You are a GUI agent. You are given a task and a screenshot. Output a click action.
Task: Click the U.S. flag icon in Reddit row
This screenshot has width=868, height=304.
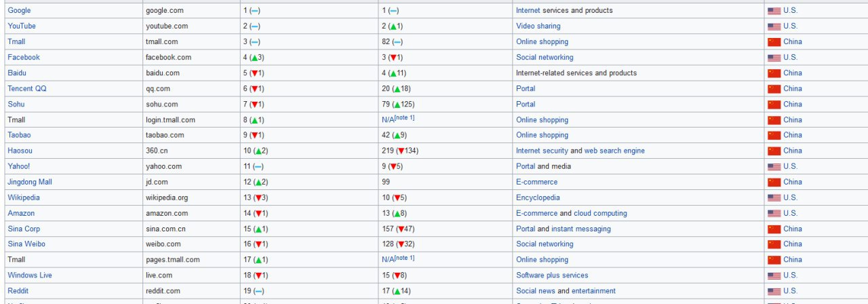[774, 291]
